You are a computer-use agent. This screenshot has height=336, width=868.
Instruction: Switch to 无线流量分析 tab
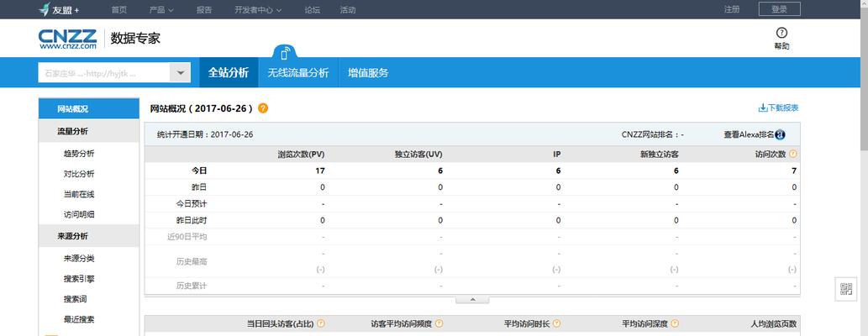(298, 72)
